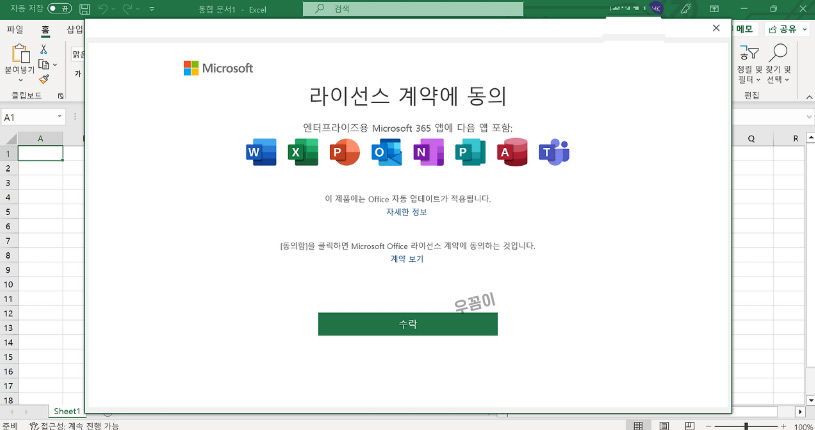This screenshot has height=430, width=815.
Task: Open Sort and Filter (정렬 및 필터)
Action: coord(749,64)
